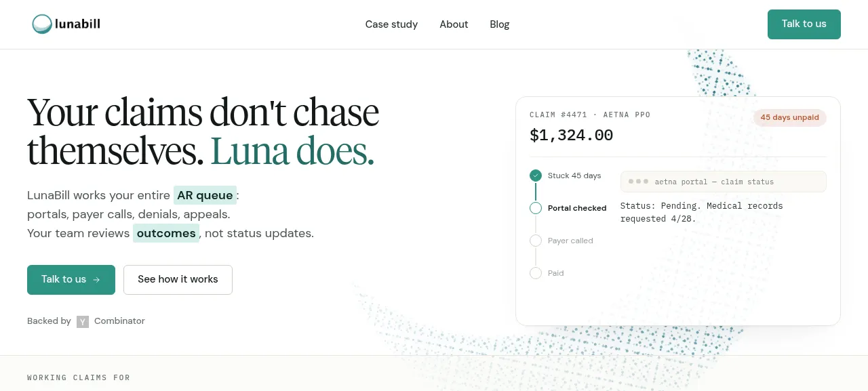Click the Portal checked step circle

[536, 208]
